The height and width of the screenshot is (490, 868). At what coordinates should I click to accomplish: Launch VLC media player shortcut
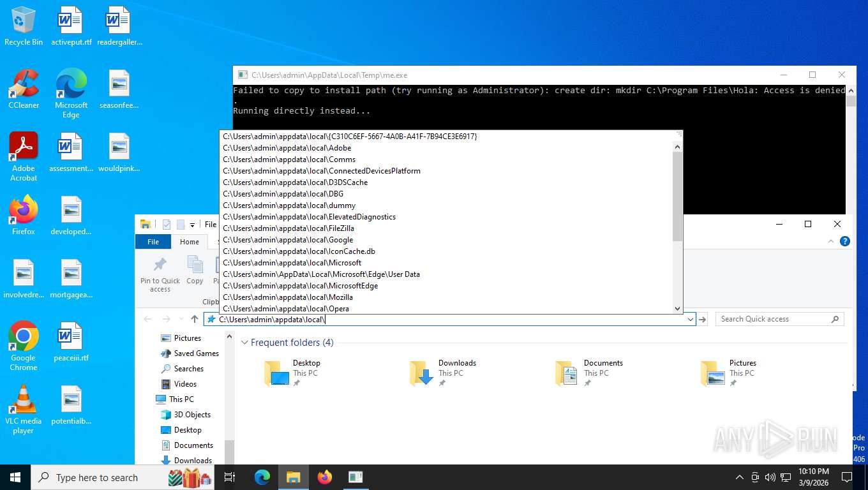click(x=24, y=410)
